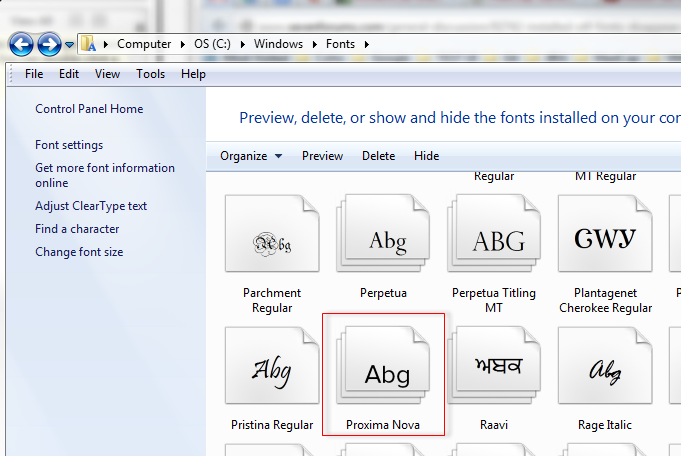
Task: Click the Perpetua Titling MT label
Action: pyautogui.click(x=494, y=300)
